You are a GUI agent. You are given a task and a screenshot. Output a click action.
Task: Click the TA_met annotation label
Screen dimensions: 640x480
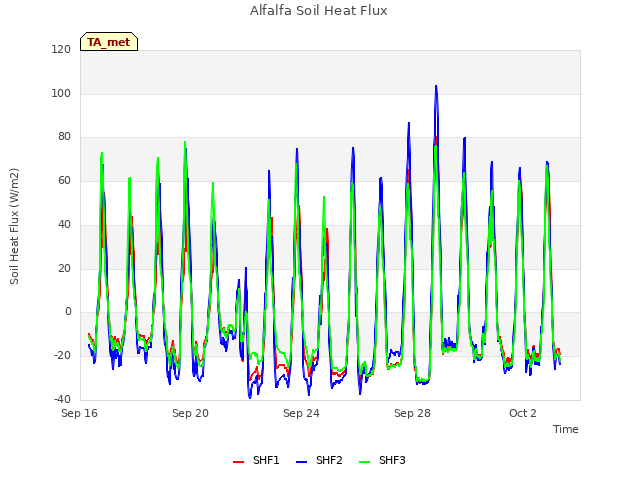109,42
